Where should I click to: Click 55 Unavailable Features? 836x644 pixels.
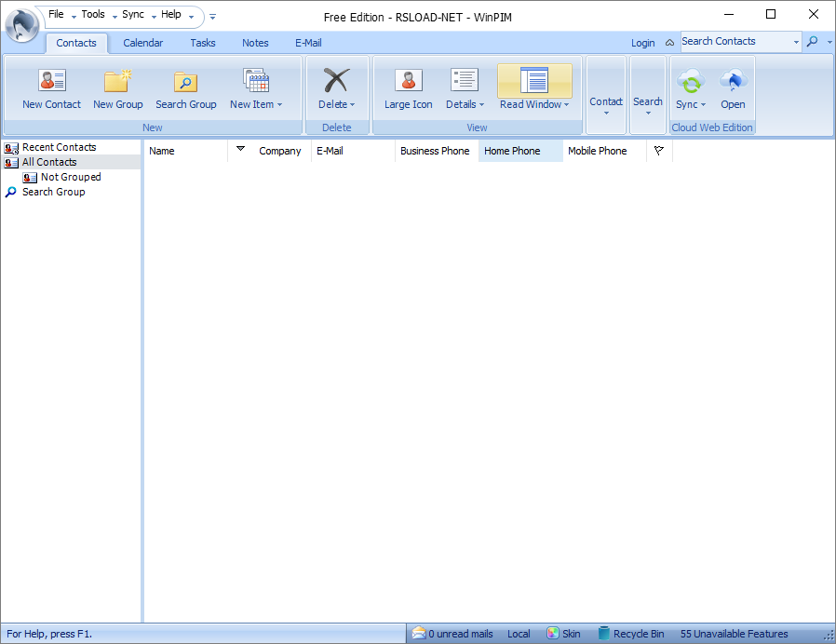pyautogui.click(x=734, y=634)
